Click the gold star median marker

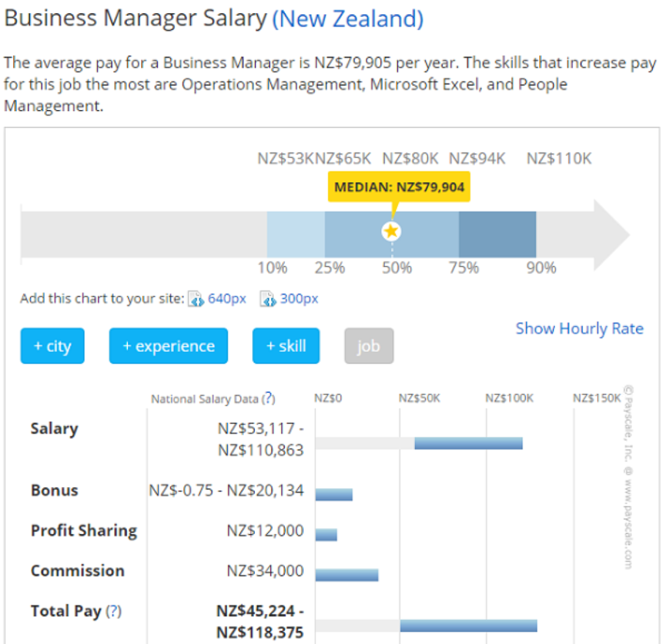(391, 231)
